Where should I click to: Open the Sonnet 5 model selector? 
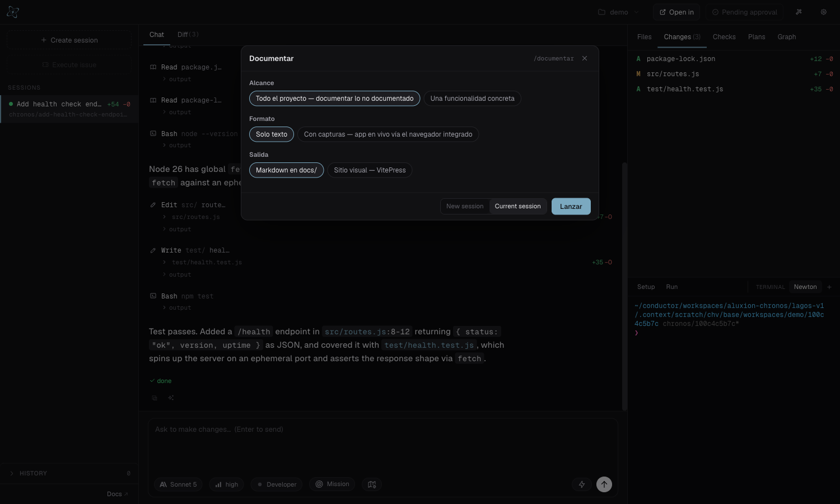click(178, 484)
